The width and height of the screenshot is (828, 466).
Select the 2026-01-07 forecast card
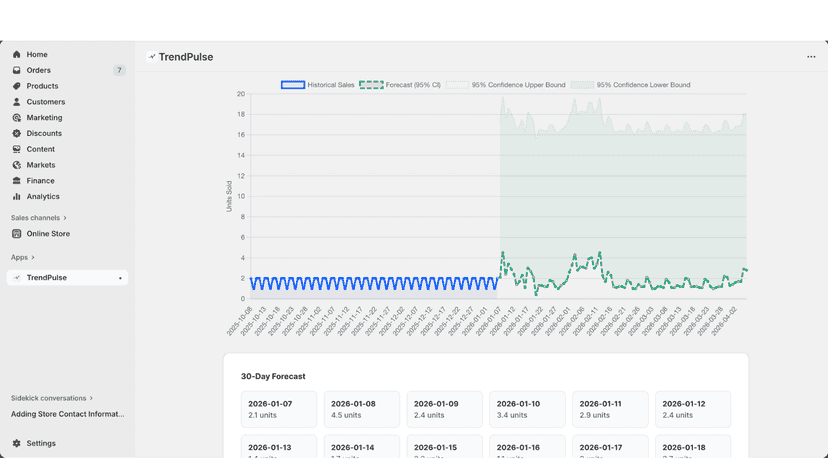point(279,409)
